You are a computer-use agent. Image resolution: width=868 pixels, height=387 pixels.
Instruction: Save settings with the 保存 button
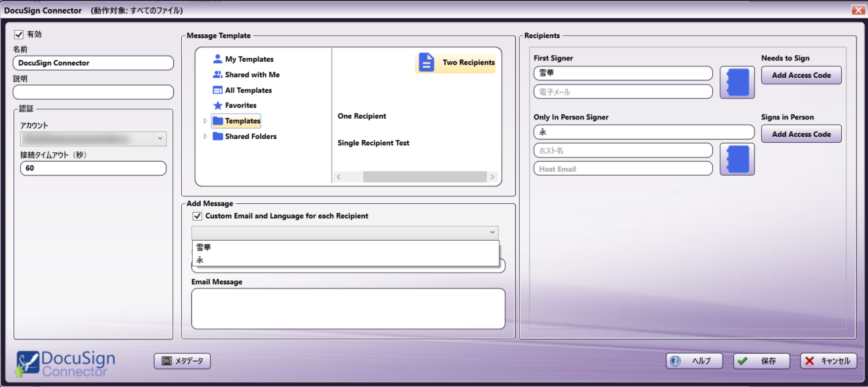761,361
